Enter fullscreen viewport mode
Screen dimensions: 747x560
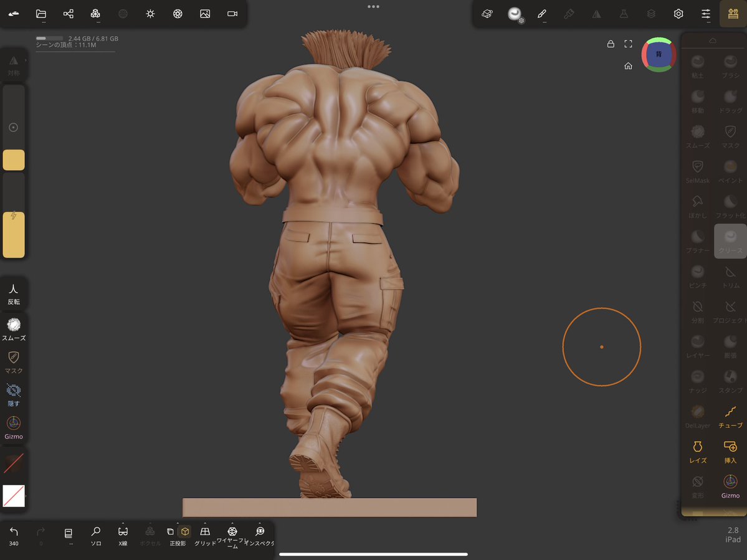(x=629, y=44)
